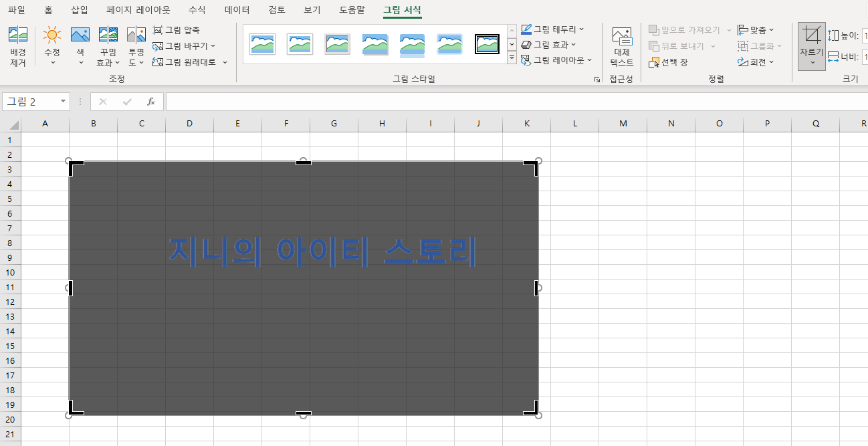Click the 너비 width field

(865, 57)
